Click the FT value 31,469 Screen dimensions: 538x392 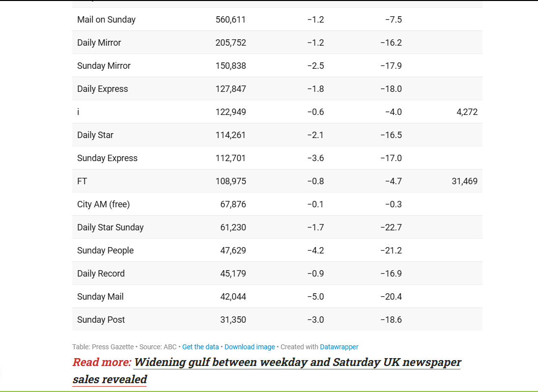[465, 181]
